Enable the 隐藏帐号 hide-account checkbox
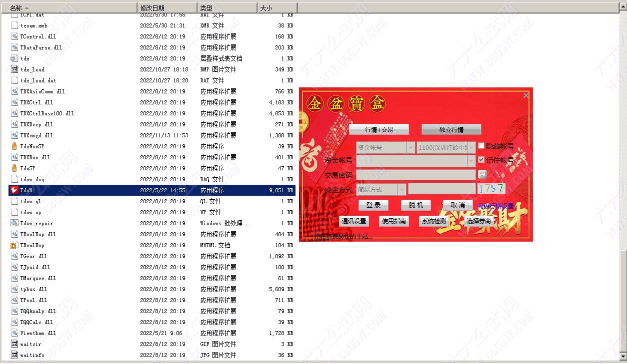 [480, 146]
